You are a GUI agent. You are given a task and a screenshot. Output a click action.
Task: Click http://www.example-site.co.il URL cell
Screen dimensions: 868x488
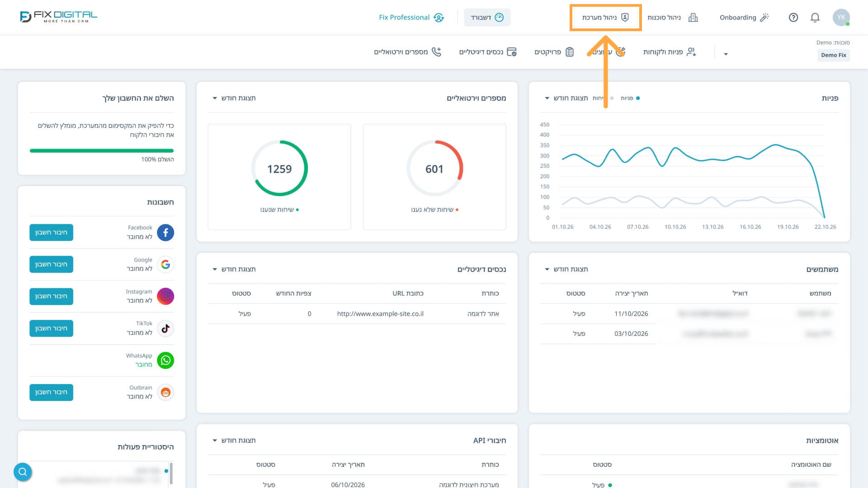pyautogui.click(x=380, y=314)
